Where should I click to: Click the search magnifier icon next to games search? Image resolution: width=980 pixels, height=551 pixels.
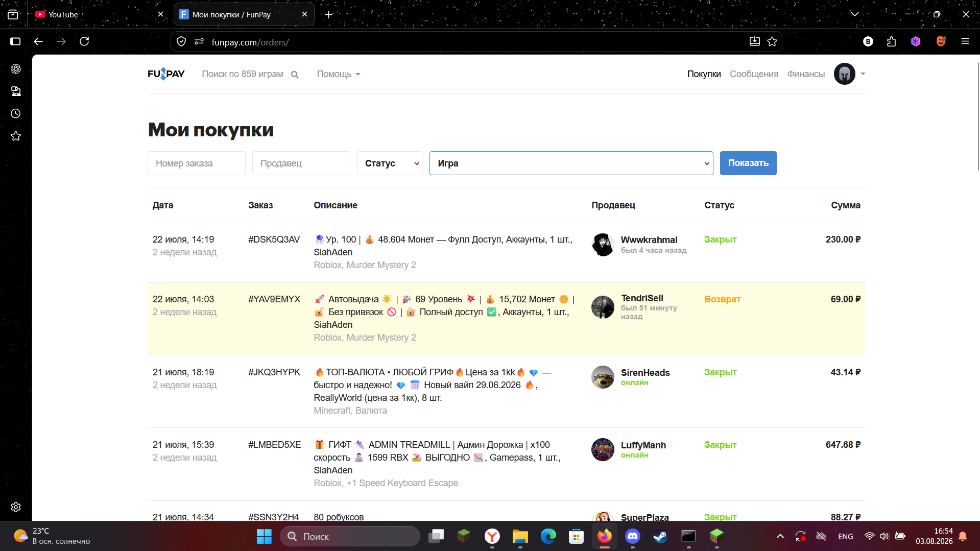pos(295,75)
